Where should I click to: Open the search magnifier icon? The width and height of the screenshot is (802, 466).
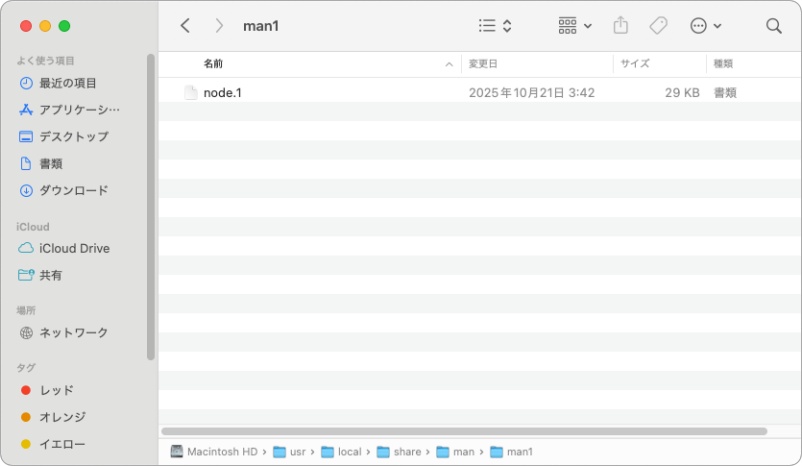(x=773, y=26)
